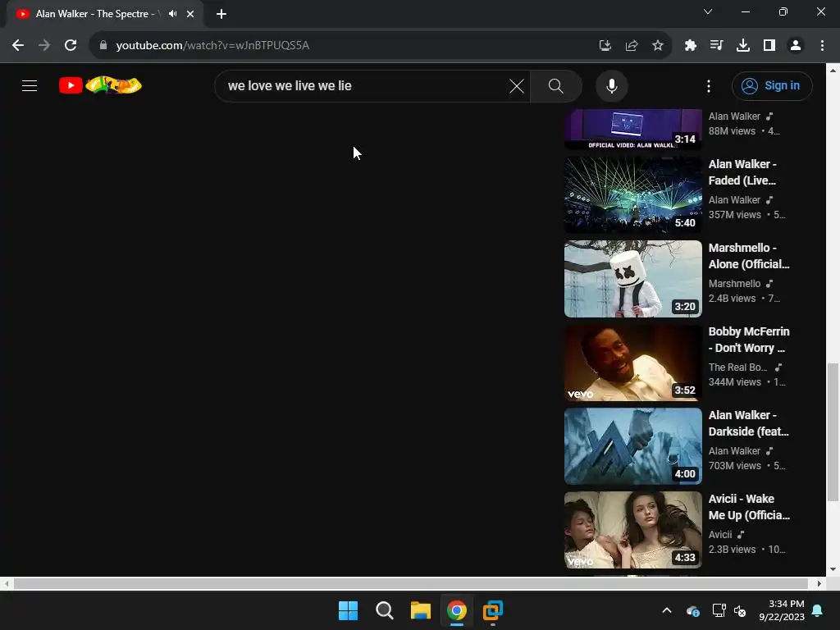Click the Sign in button
Image resolution: width=840 pixels, height=630 pixels.
point(772,85)
